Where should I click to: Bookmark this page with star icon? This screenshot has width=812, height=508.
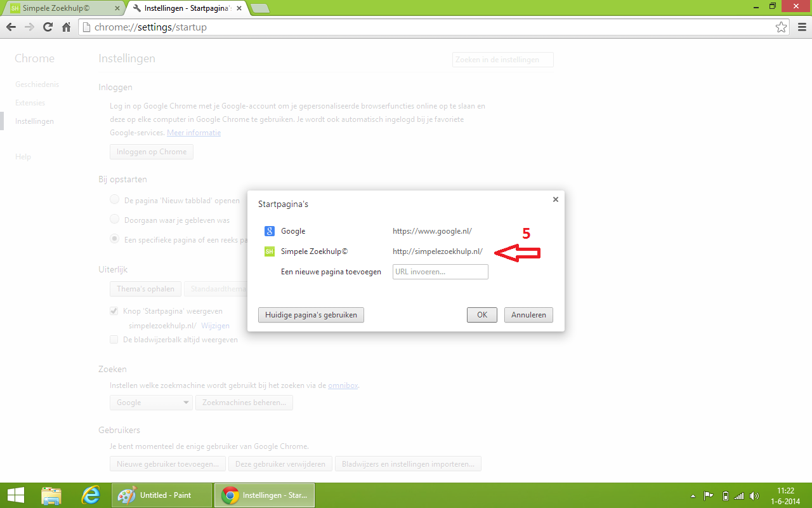click(781, 27)
